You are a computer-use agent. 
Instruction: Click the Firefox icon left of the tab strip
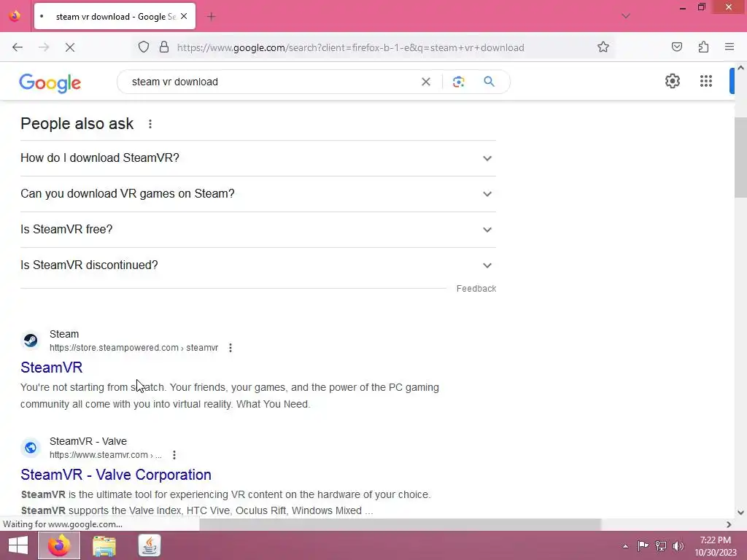click(15, 16)
